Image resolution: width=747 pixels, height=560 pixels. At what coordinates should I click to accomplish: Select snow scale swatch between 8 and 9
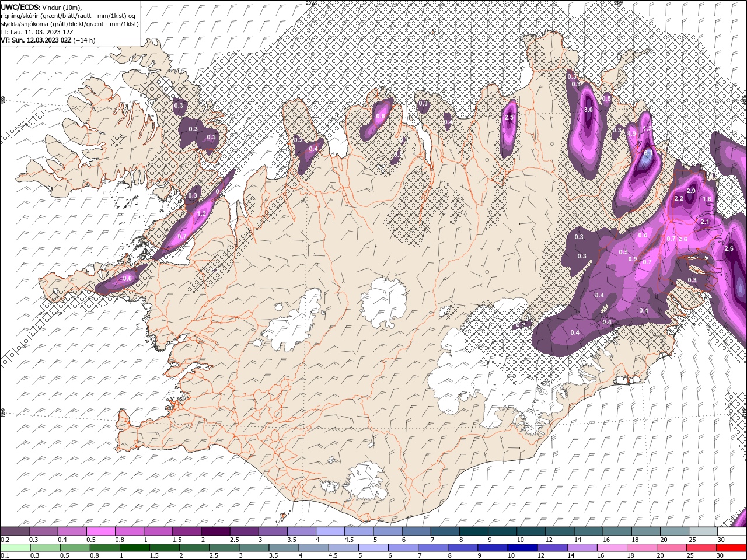click(473, 531)
